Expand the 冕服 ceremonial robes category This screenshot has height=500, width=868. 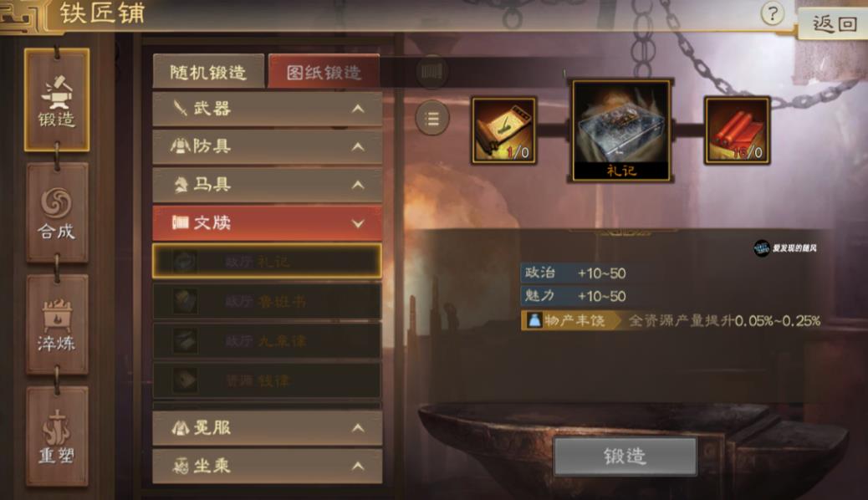(267, 427)
